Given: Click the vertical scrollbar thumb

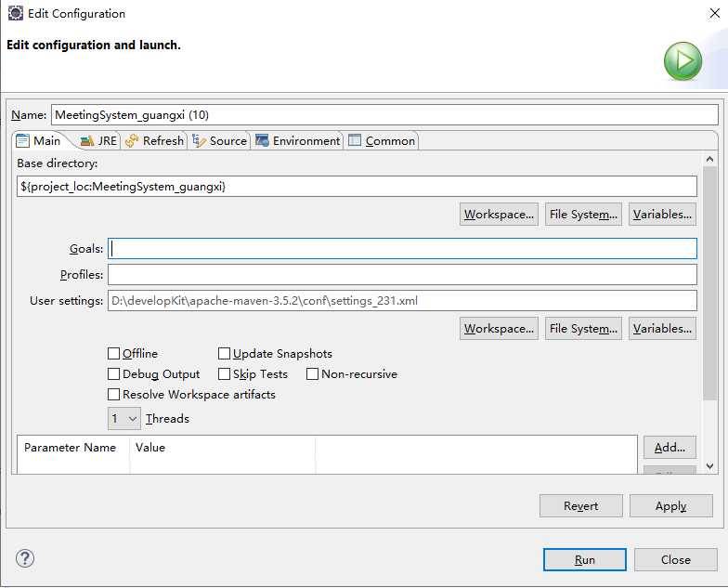Looking at the screenshot, I should 709,282.
